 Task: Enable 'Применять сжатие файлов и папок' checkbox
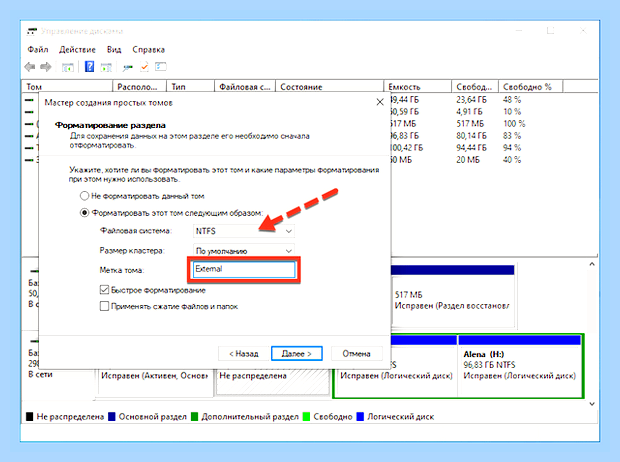click(104, 306)
